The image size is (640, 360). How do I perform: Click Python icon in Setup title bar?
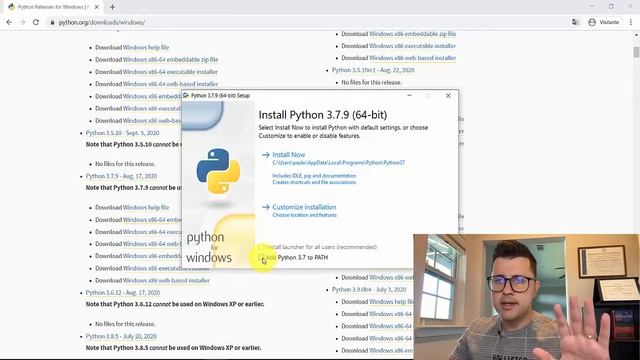pos(186,96)
